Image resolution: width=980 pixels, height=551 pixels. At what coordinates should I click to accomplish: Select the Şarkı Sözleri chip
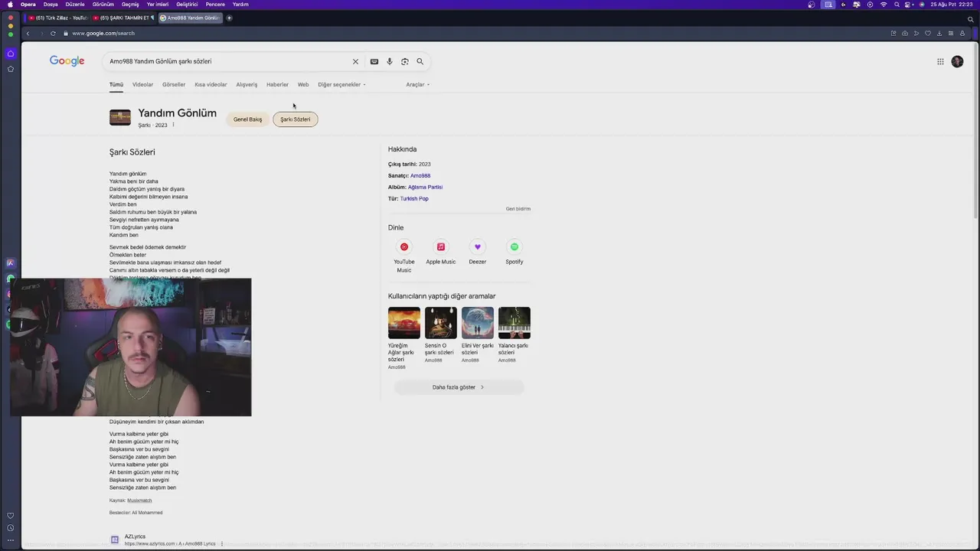(x=296, y=119)
